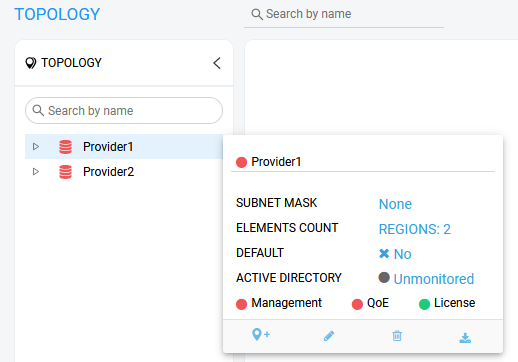
Task: Click the green License status dot
Action: coord(424,304)
